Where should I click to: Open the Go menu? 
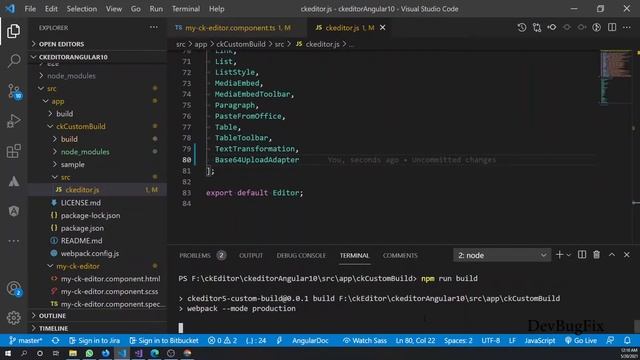(x=136, y=9)
